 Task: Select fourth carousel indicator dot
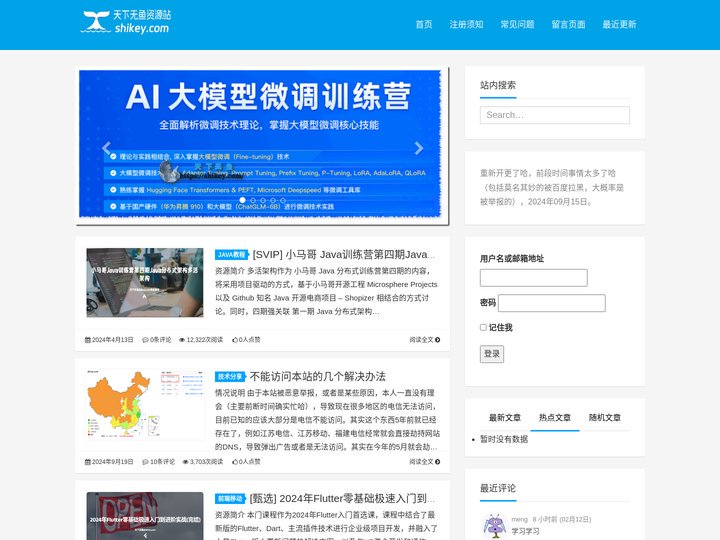pyautogui.click(x=273, y=200)
